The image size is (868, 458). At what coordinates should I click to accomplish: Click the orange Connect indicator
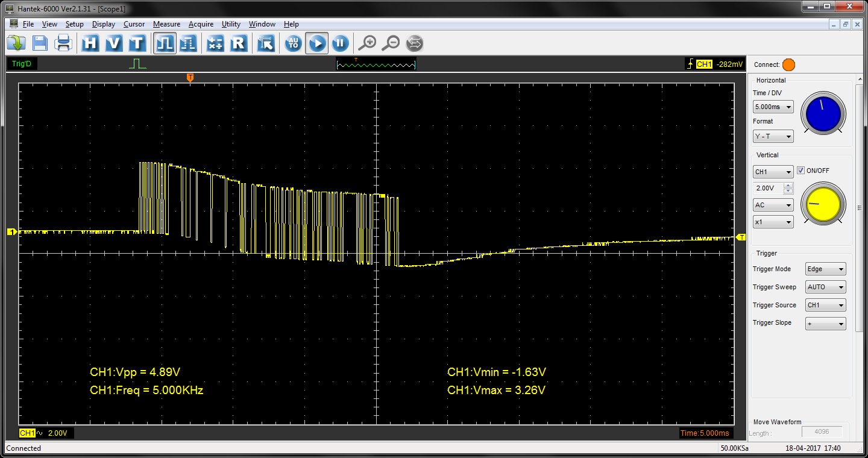(x=788, y=64)
